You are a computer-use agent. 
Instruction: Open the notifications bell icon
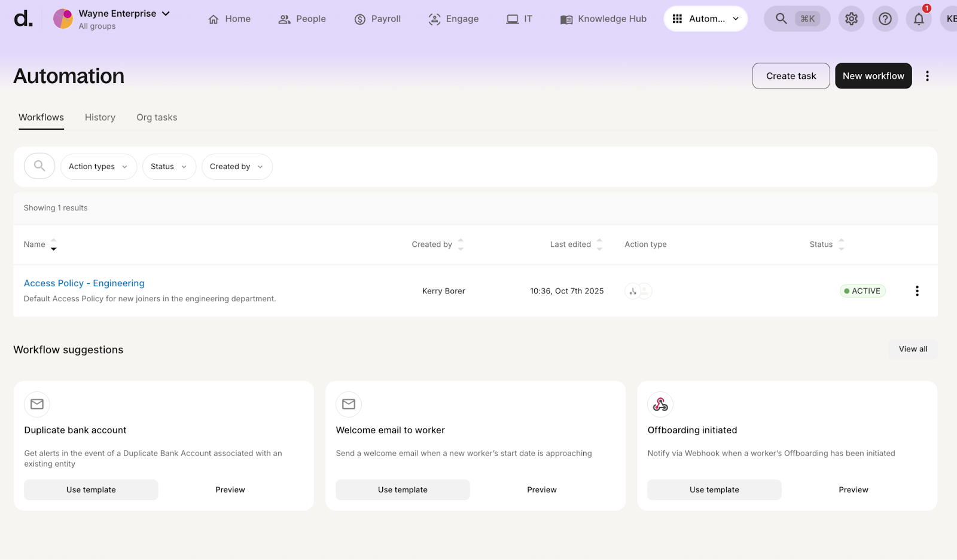(918, 19)
